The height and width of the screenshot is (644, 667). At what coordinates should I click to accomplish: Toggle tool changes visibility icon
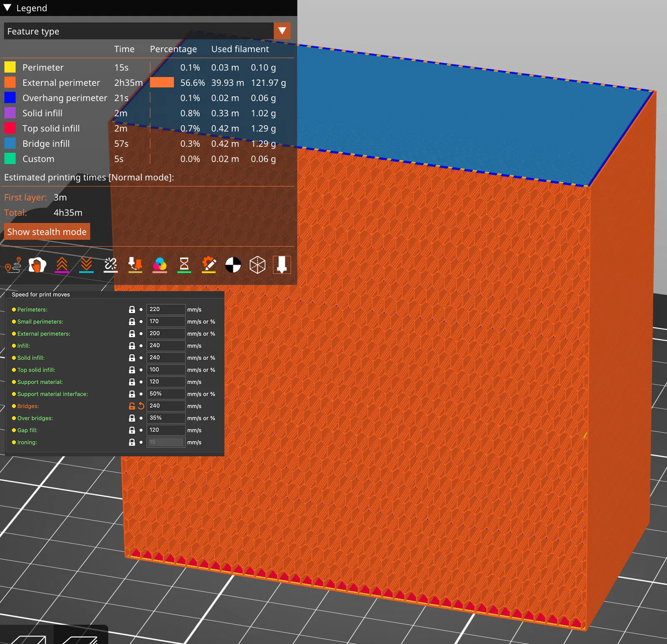135,265
